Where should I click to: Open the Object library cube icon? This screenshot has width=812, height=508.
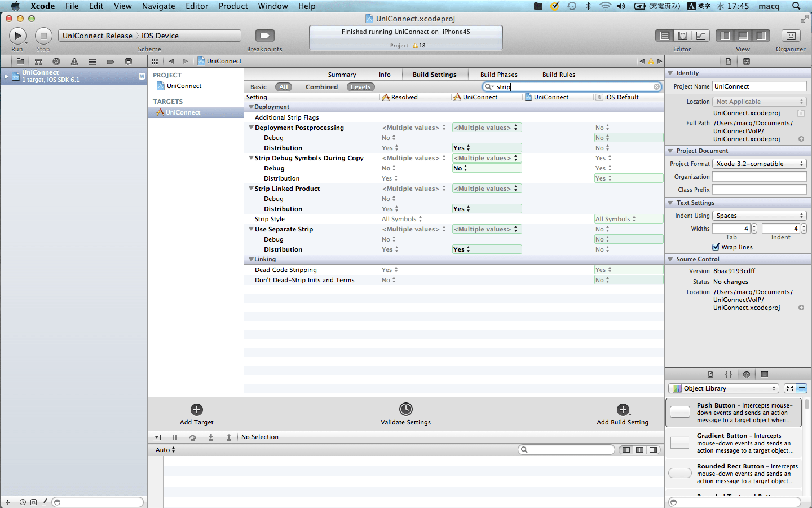click(747, 374)
